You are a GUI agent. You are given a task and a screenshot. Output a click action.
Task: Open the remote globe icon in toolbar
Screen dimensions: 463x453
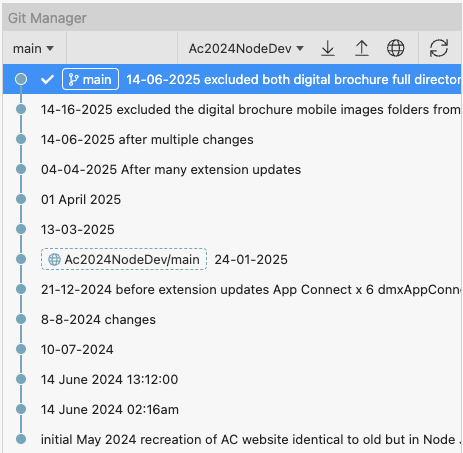click(396, 49)
